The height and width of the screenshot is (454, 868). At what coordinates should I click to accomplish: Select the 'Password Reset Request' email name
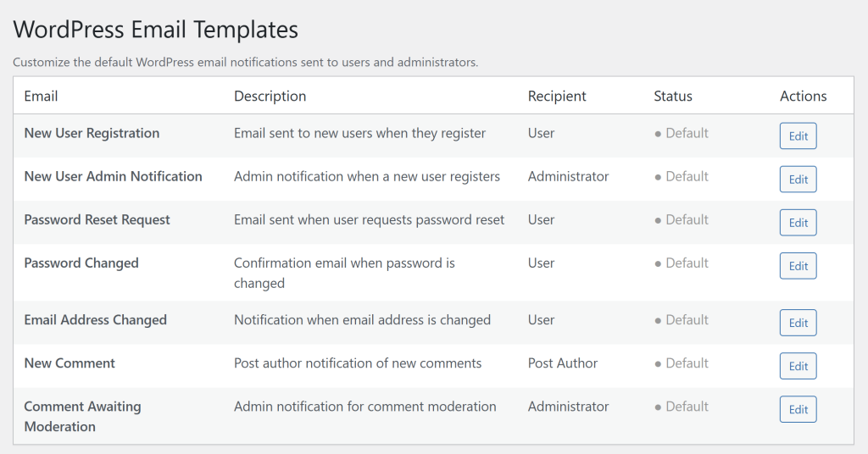coord(97,219)
